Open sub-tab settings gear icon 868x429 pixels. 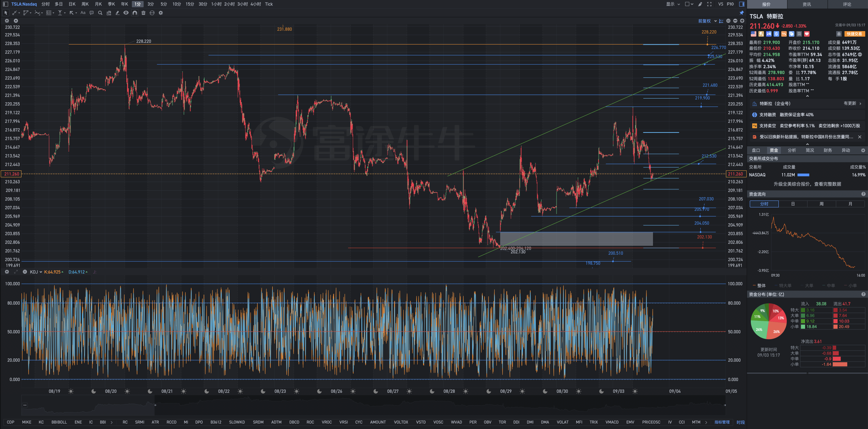(863, 150)
